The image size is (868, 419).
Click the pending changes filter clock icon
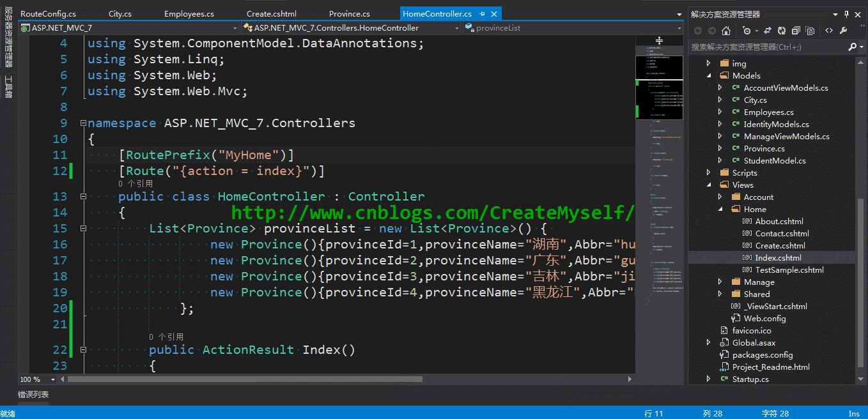click(x=747, y=31)
